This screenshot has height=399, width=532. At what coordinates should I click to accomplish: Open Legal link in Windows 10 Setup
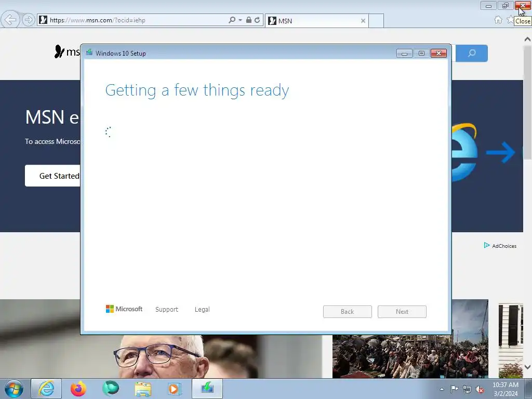202,310
